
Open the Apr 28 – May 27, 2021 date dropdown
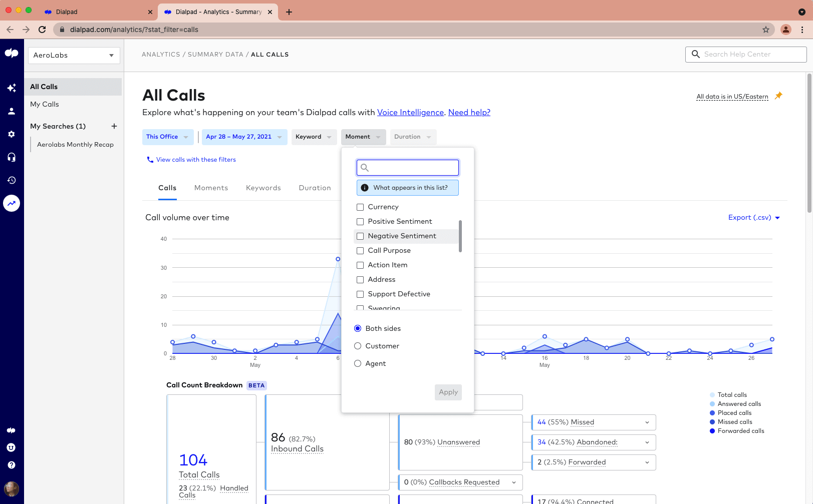244,137
